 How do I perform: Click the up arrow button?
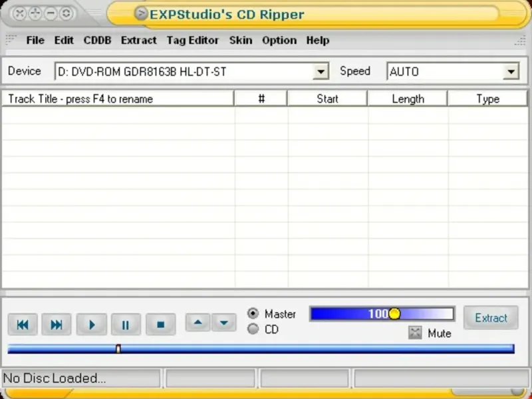coord(198,323)
